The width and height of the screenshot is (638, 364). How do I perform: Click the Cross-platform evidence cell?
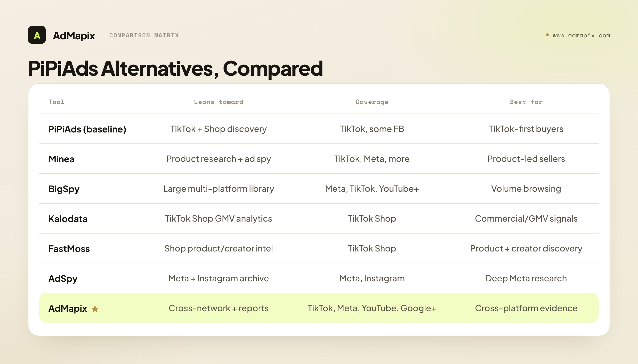(x=526, y=308)
